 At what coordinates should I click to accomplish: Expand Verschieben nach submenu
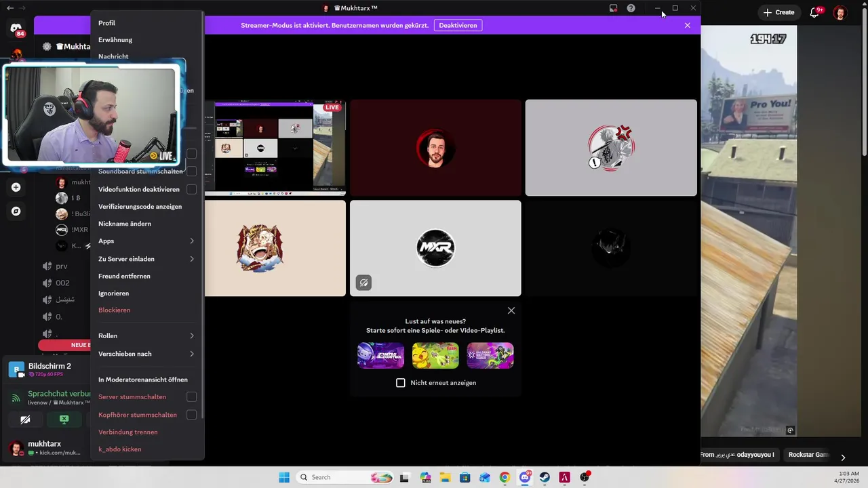147,354
